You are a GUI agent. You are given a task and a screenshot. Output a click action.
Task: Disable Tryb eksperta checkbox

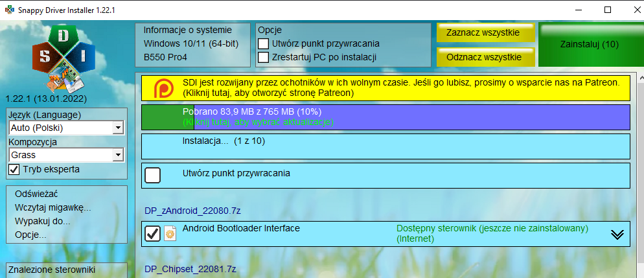click(x=14, y=169)
